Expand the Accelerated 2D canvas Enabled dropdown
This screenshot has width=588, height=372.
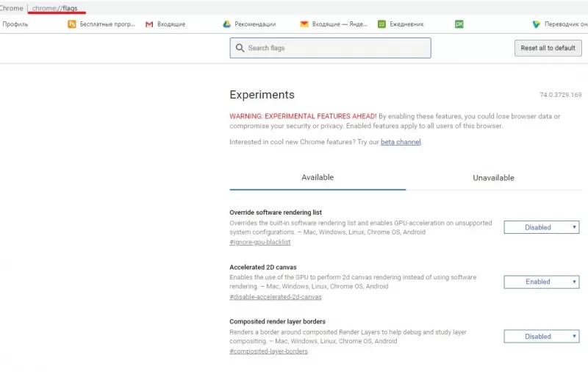pyautogui.click(x=541, y=282)
